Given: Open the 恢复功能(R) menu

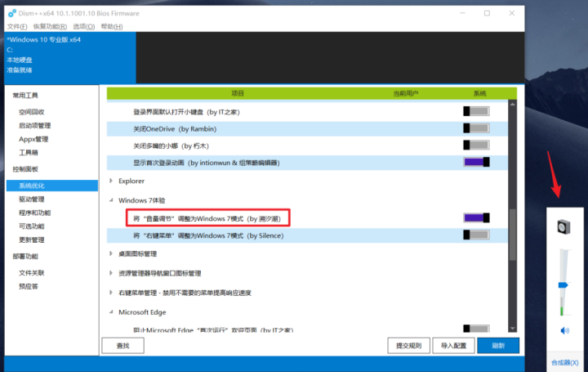Looking at the screenshot, I should tap(50, 26).
